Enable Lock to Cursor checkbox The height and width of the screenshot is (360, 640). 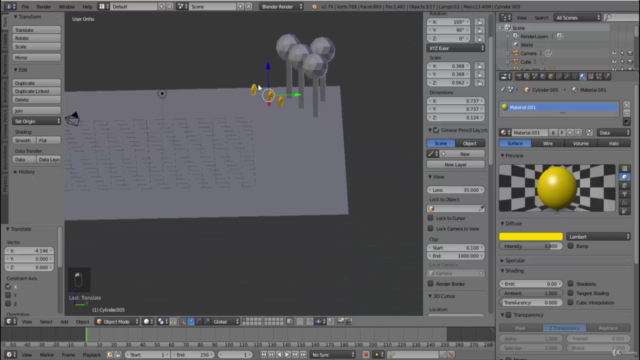(x=430, y=218)
